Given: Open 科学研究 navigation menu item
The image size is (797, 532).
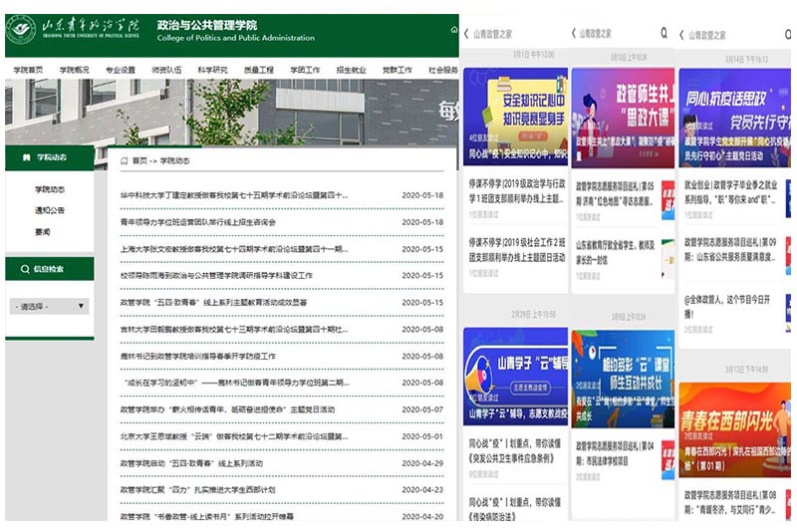Looking at the screenshot, I should [212, 71].
